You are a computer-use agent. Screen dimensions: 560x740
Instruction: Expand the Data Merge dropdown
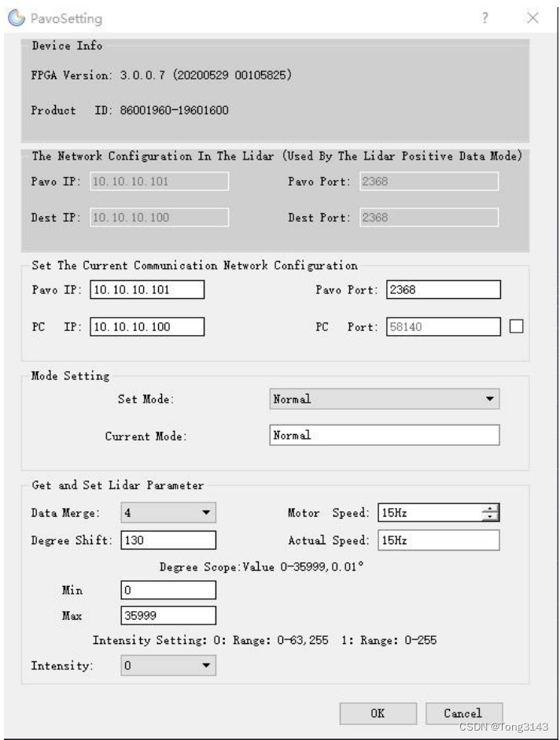[x=168, y=513]
